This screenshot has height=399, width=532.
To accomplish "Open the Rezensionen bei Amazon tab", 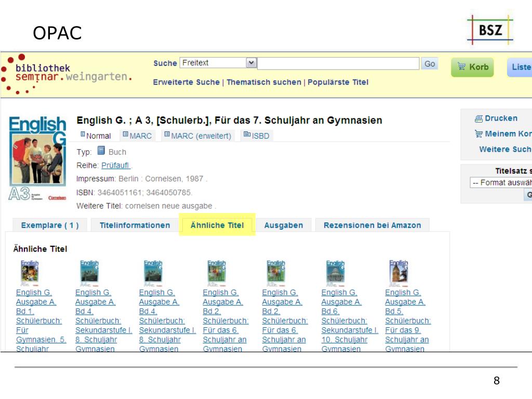I will pyautogui.click(x=372, y=225).
